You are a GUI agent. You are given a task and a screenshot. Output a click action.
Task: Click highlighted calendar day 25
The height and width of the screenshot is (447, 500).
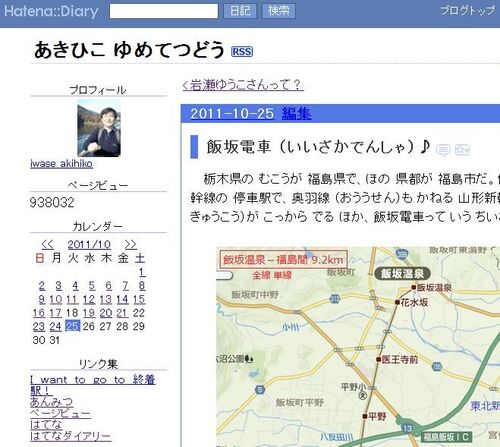(x=73, y=326)
